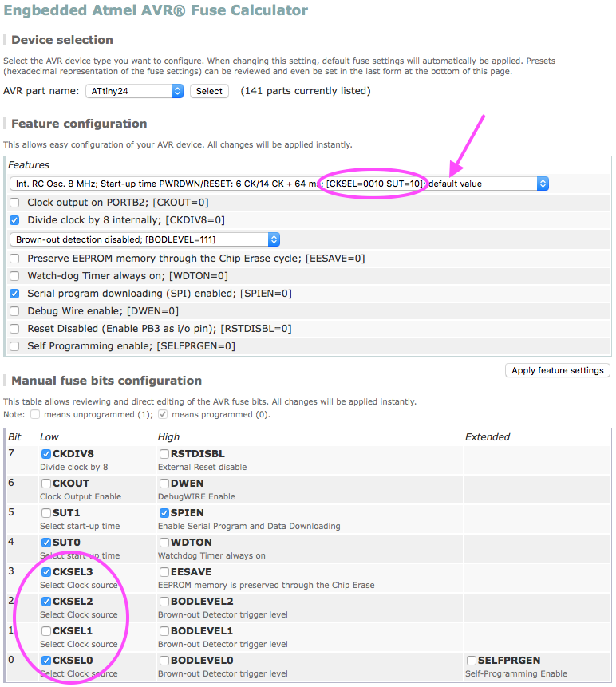Click the 'Features' label
The image size is (616, 687).
[x=29, y=164]
